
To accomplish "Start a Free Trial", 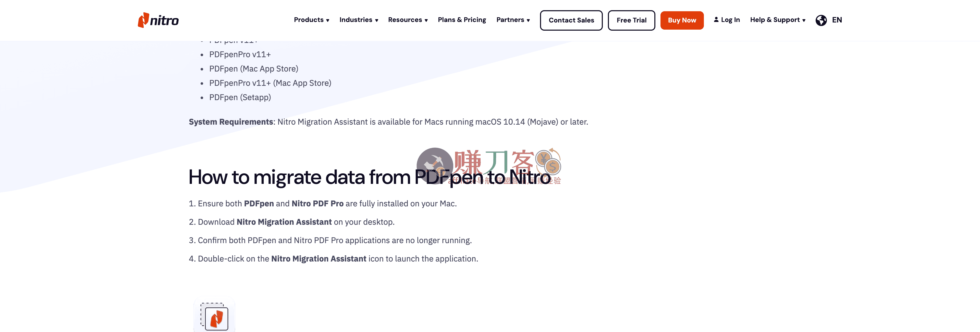I will [631, 20].
